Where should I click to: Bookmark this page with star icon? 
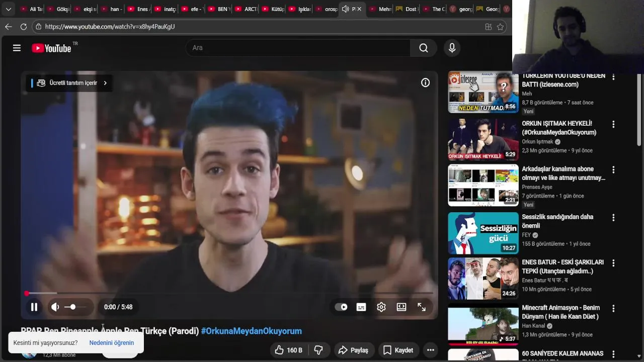500,27
